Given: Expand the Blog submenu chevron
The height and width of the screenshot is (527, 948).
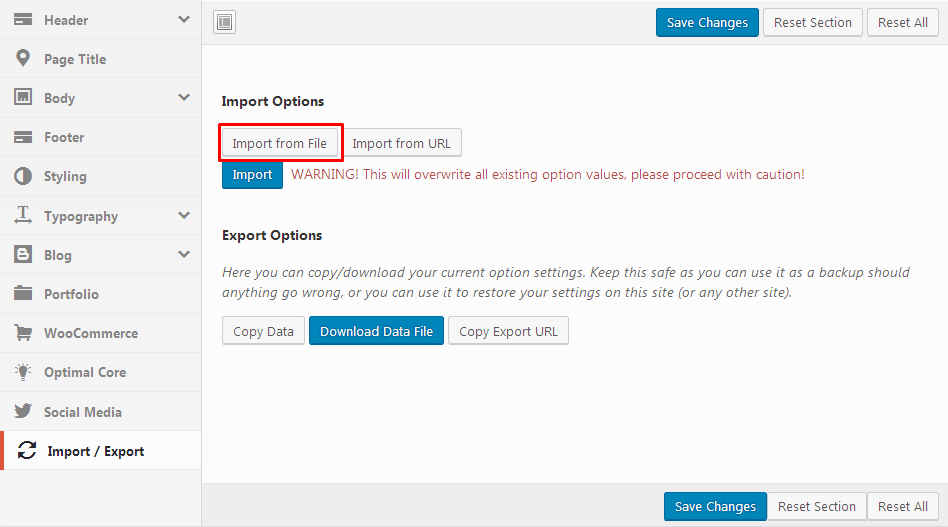Looking at the screenshot, I should tap(184, 254).
